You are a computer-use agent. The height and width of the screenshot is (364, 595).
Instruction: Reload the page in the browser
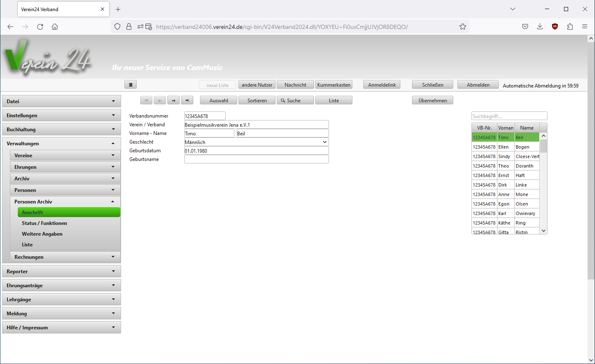click(40, 27)
